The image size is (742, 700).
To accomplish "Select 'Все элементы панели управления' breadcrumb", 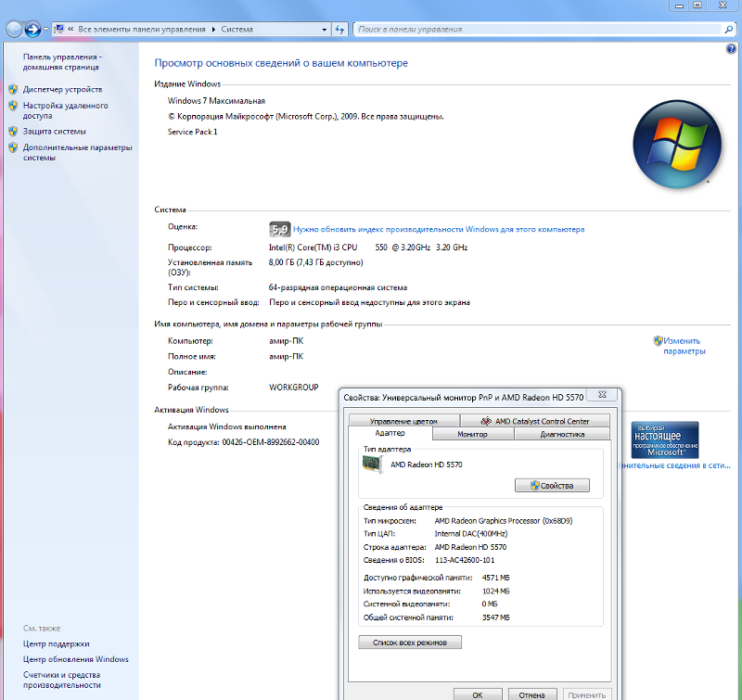I will (142, 30).
